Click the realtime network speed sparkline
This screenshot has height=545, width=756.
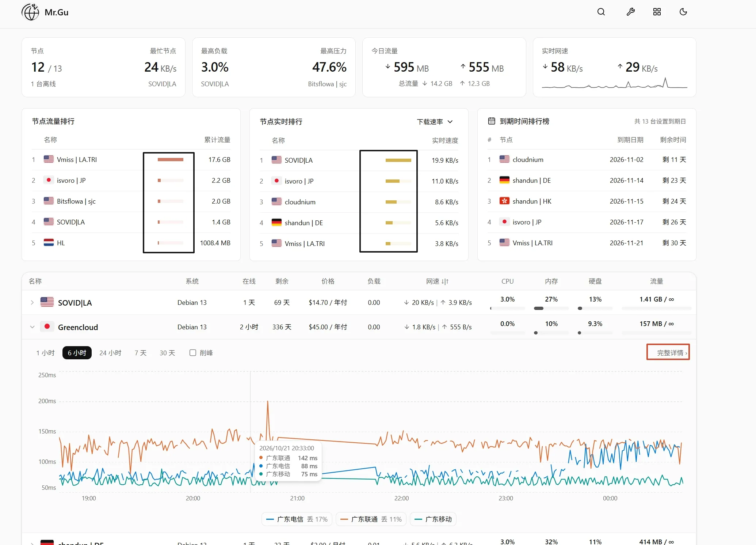pyautogui.click(x=614, y=83)
